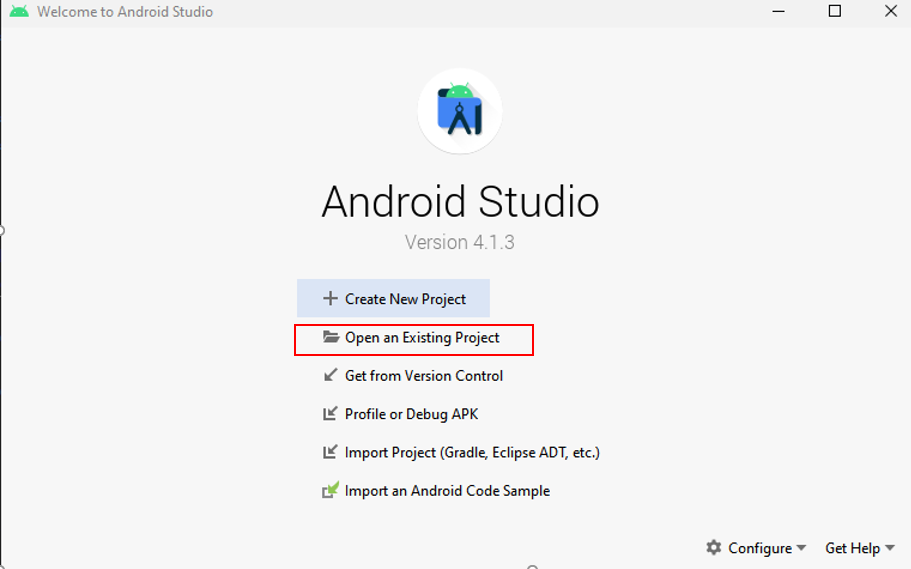Click the plus icon beside Create New Project
The height and width of the screenshot is (569, 911).
pos(330,299)
